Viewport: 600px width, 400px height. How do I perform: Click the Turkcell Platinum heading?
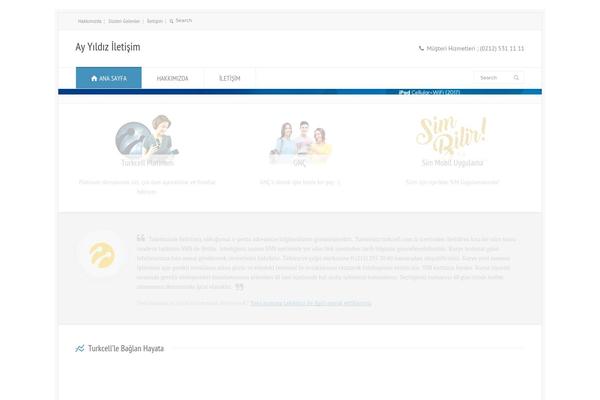147,163
